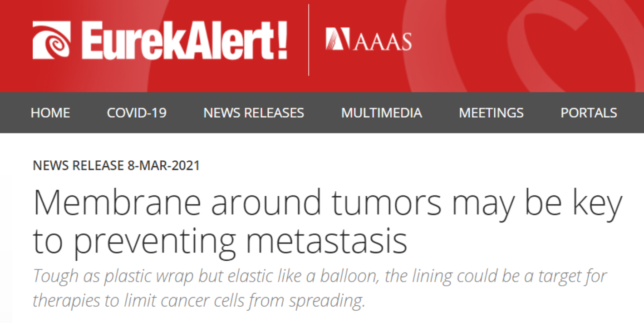644x323 pixels.
Task: Click the AAAS striped emblem icon
Action: point(338,39)
